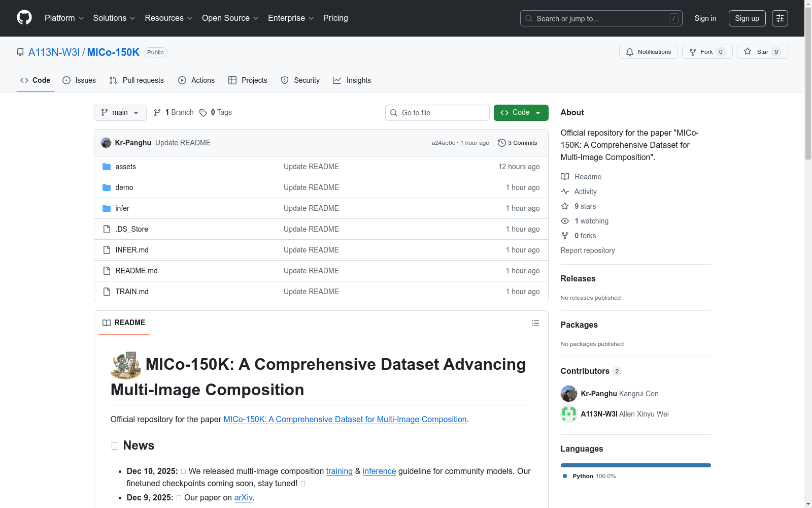
Task: Click the Notifications button
Action: pyautogui.click(x=649, y=52)
